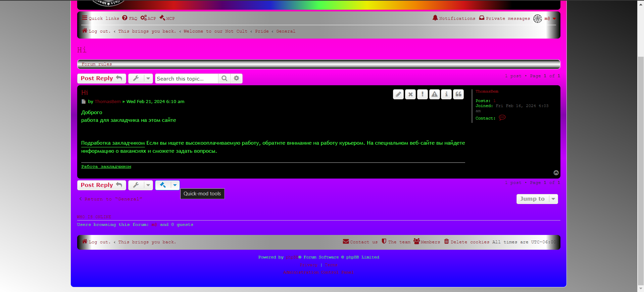Open the Members link in the footer

point(427,242)
